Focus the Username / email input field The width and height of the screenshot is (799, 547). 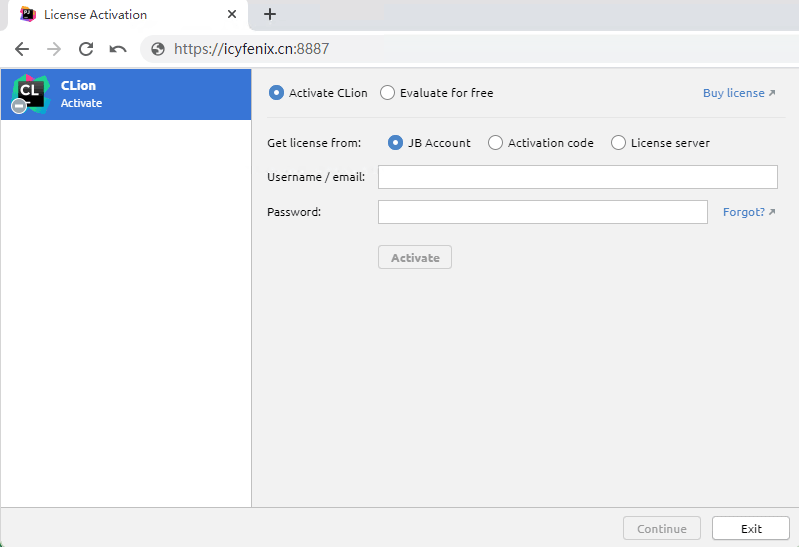tap(577, 177)
